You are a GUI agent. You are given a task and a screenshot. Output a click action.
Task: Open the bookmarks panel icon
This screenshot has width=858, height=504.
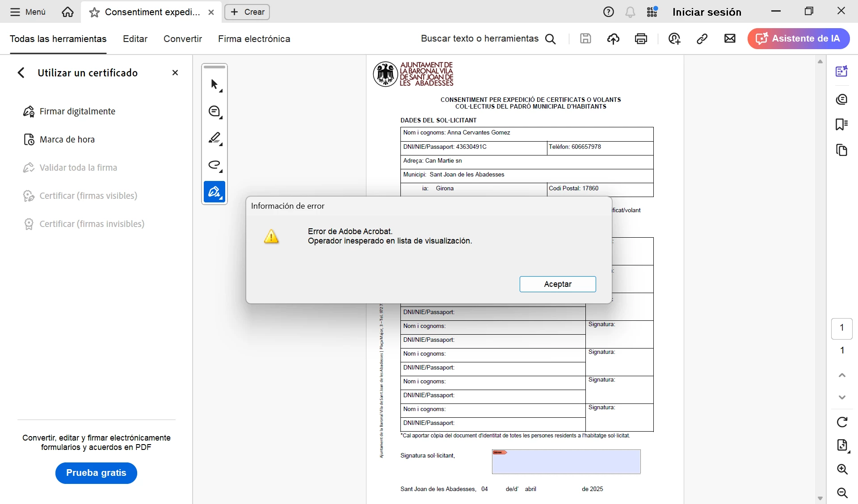(x=841, y=124)
